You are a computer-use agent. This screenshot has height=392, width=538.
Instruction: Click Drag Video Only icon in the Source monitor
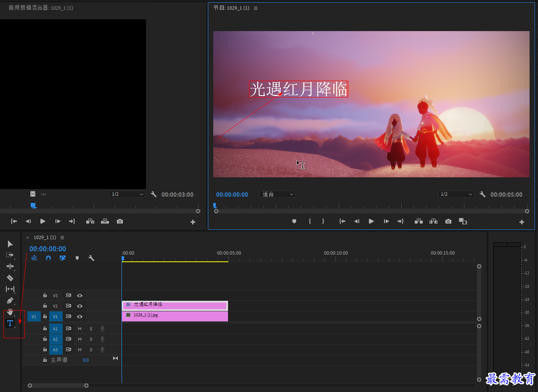point(33,194)
